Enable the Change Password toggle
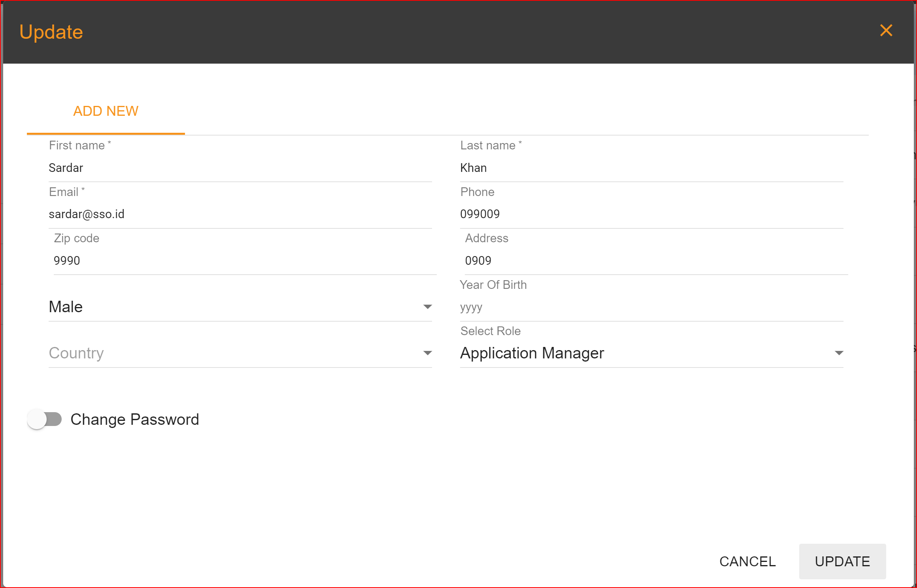Viewport: 917px width, 588px height. point(44,419)
